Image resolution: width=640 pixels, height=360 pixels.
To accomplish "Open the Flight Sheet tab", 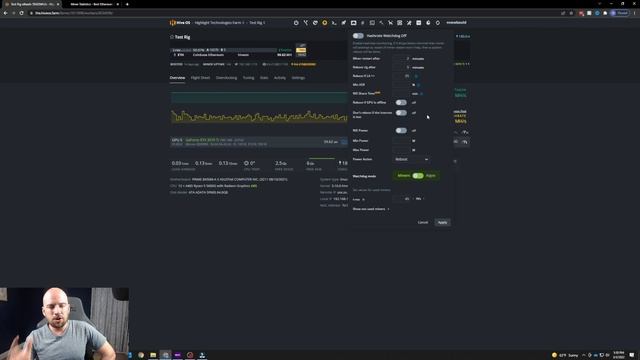I will coord(200,78).
